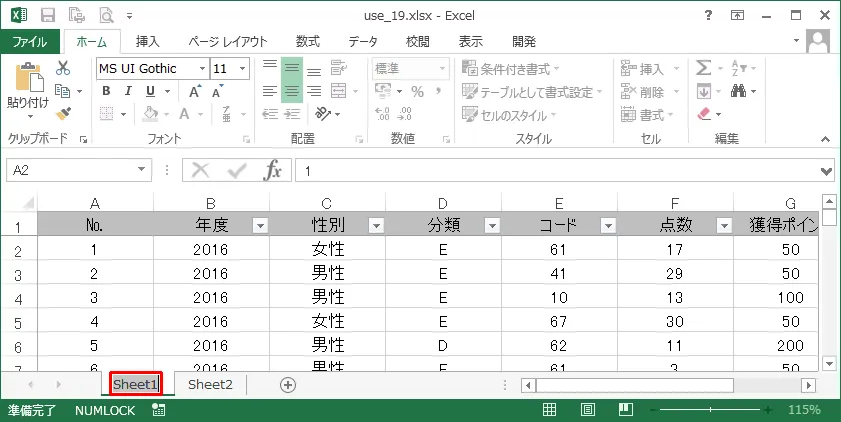This screenshot has width=841, height=422.
Task: Open the ファイル tab
Action: (x=30, y=42)
